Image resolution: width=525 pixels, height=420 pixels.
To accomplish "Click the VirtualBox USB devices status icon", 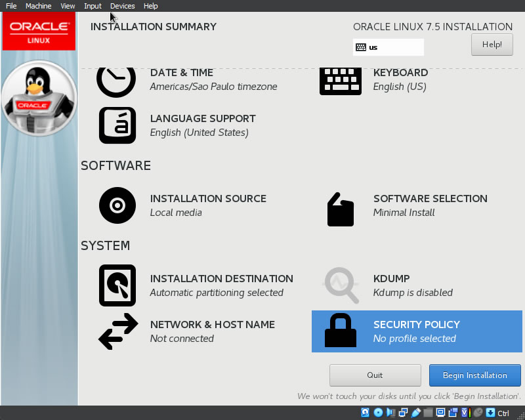I will (x=415, y=413).
